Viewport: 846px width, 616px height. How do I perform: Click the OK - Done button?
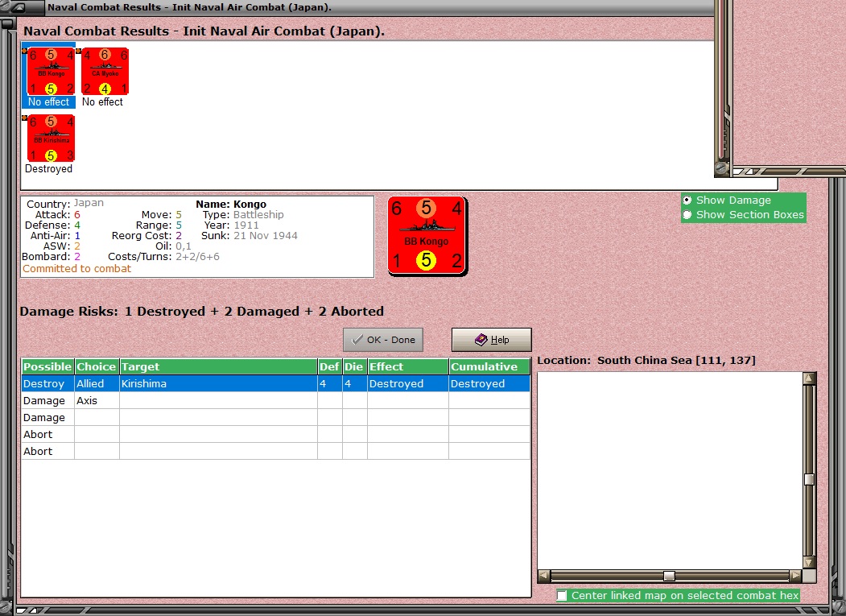[x=383, y=340]
